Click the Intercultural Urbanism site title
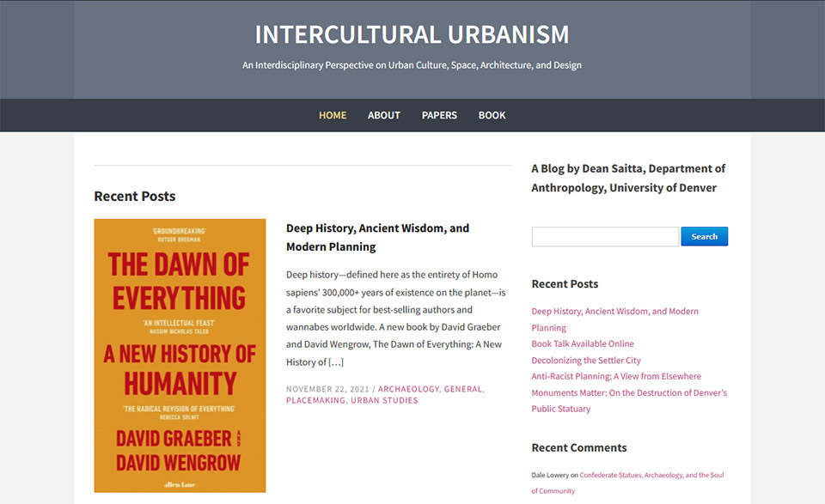 412,34
